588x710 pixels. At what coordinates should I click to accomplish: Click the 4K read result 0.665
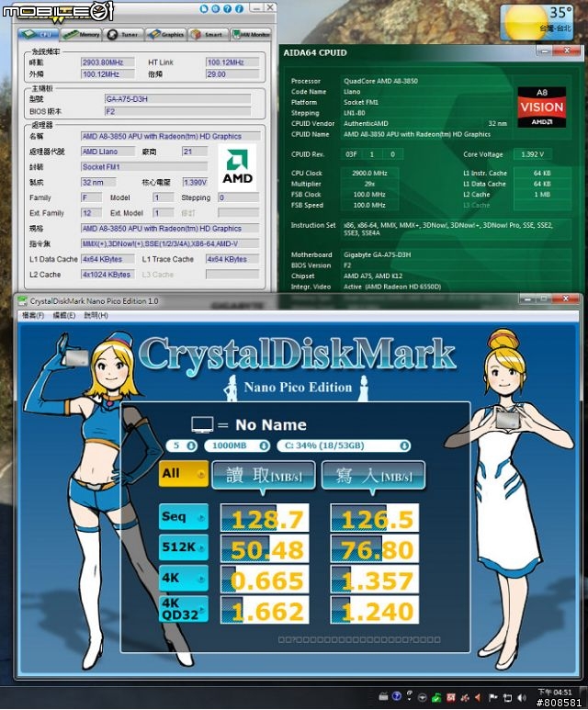(x=265, y=580)
